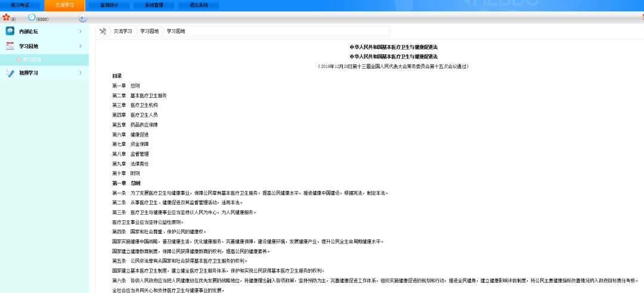Viewport: 644px width, 293px height.
Task: Click the 第五条 paragraph
Action: [x=180, y=261]
